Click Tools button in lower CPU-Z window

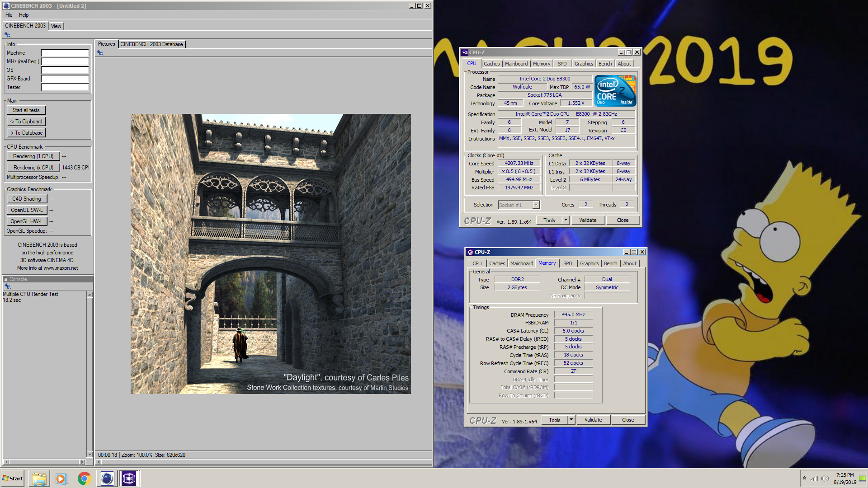pos(555,420)
